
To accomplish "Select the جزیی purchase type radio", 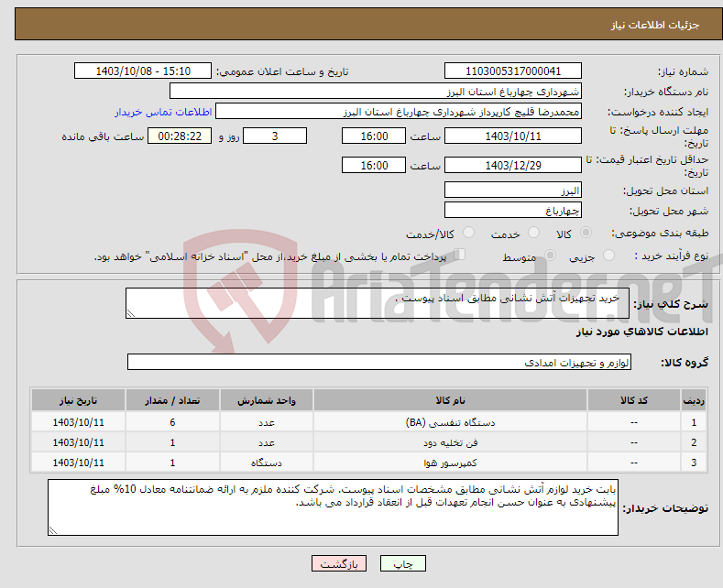I will (608, 256).
